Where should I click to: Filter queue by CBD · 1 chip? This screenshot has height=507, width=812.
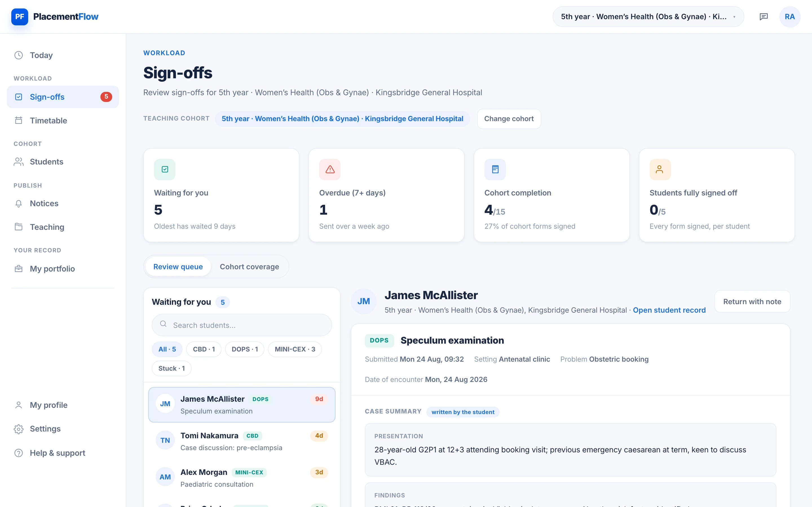pos(204,349)
